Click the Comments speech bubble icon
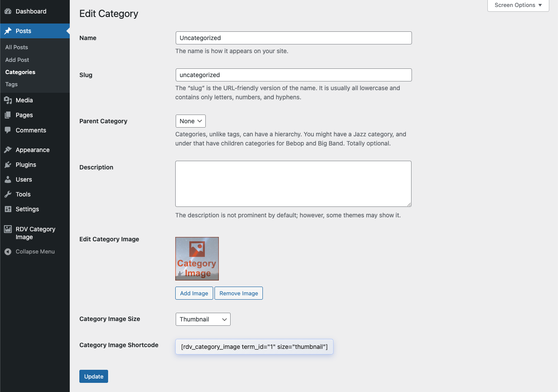Image resolution: width=558 pixels, height=392 pixels. pos(7,130)
